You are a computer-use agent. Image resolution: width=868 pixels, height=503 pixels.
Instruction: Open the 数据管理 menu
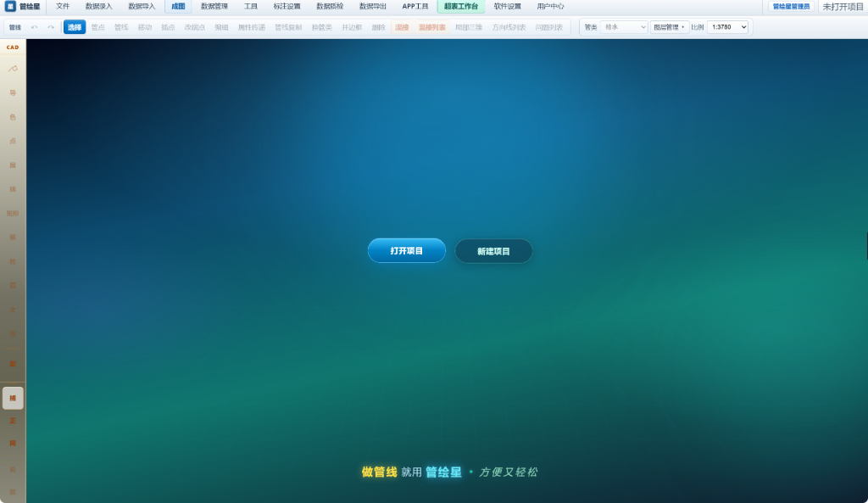(x=214, y=7)
